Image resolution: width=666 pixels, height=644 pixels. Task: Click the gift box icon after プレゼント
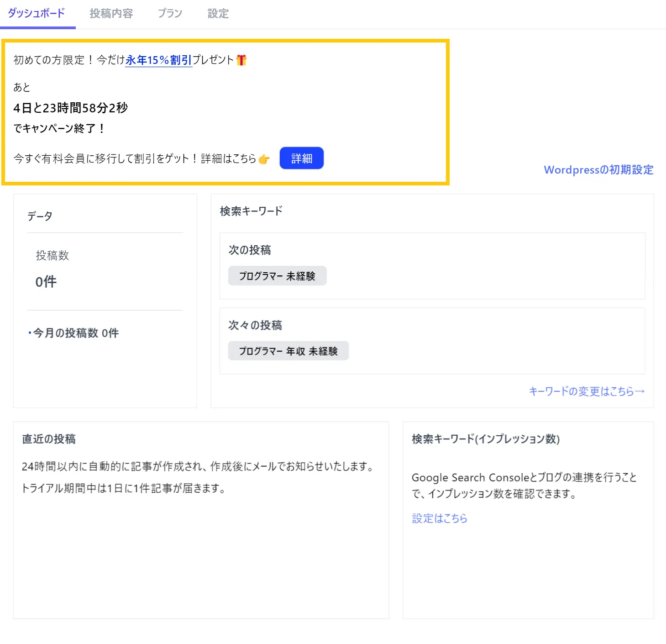[x=241, y=60]
